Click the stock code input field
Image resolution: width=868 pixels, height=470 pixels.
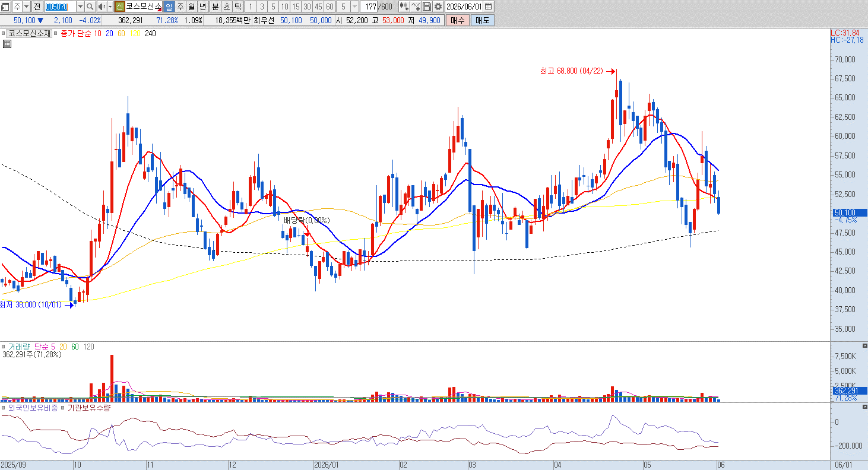tap(60, 7)
